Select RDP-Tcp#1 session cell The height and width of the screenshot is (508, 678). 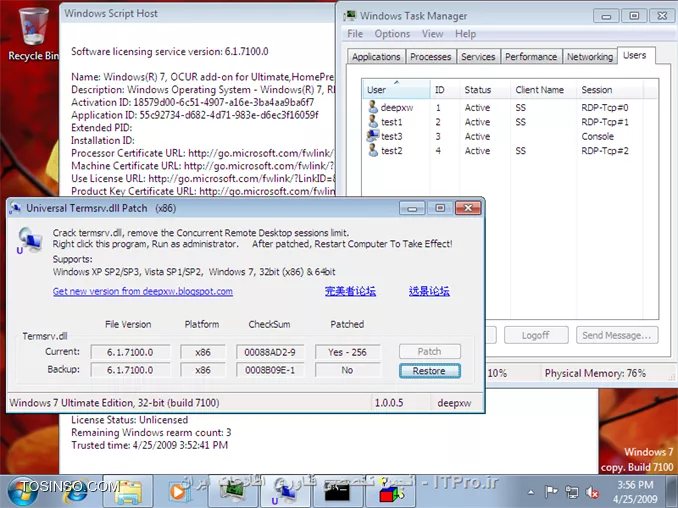[x=604, y=122]
